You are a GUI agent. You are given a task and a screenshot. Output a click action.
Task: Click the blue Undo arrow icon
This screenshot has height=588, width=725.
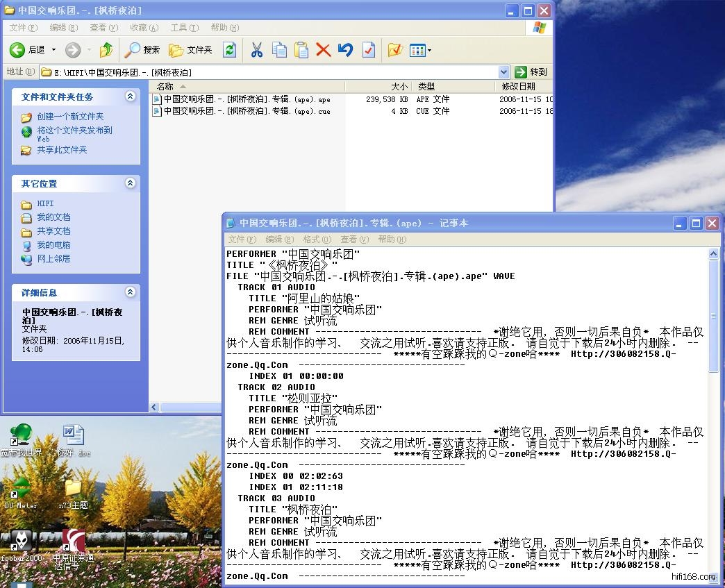345,50
